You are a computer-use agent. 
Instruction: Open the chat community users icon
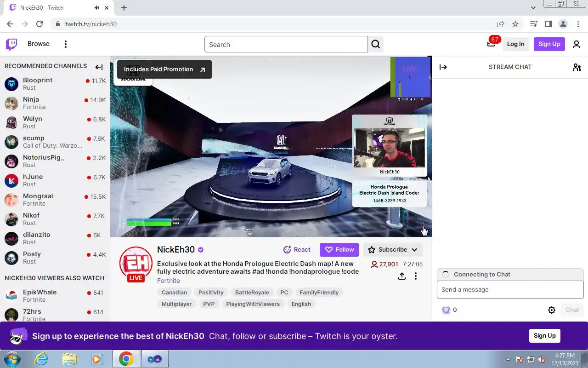pyautogui.click(x=577, y=67)
